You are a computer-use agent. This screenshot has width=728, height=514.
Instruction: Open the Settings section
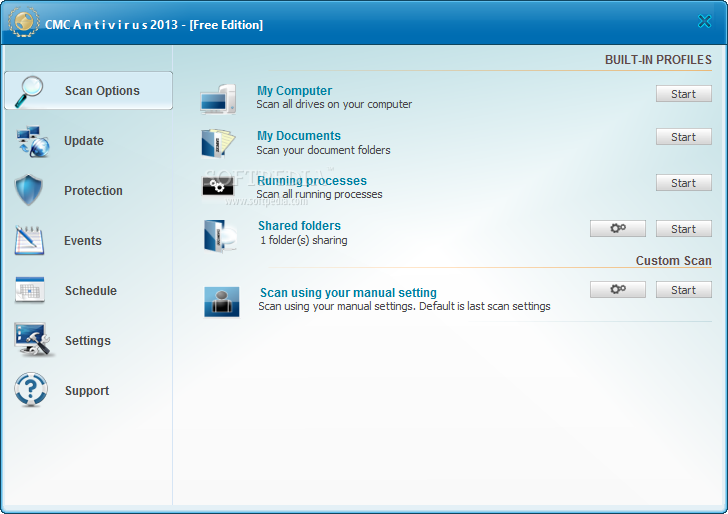point(88,340)
